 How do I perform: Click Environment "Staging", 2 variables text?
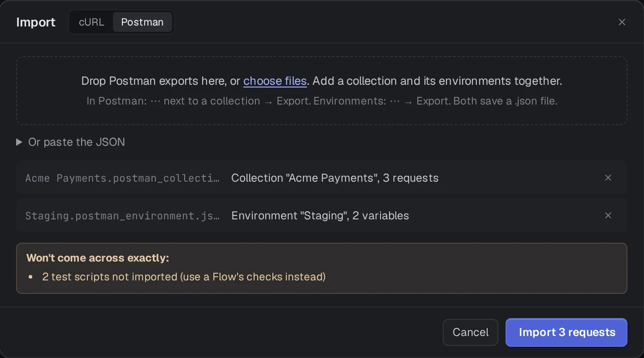tap(320, 216)
